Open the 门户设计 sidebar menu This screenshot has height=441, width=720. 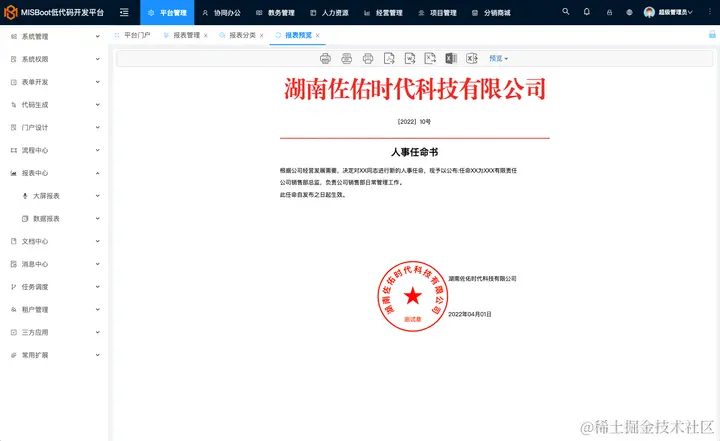tap(55, 127)
